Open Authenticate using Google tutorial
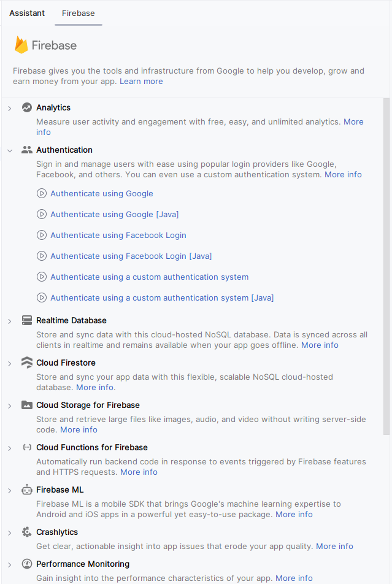392x584 pixels. click(x=102, y=193)
